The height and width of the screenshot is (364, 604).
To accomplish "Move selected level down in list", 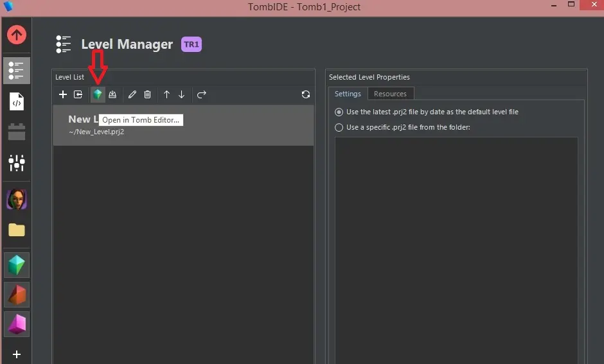I will tap(182, 94).
